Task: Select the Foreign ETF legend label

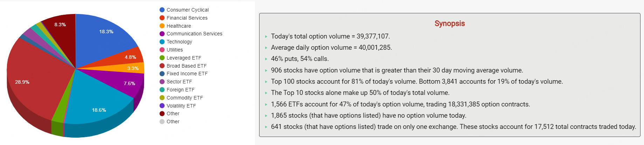Action: pyautogui.click(x=180, y=90)
